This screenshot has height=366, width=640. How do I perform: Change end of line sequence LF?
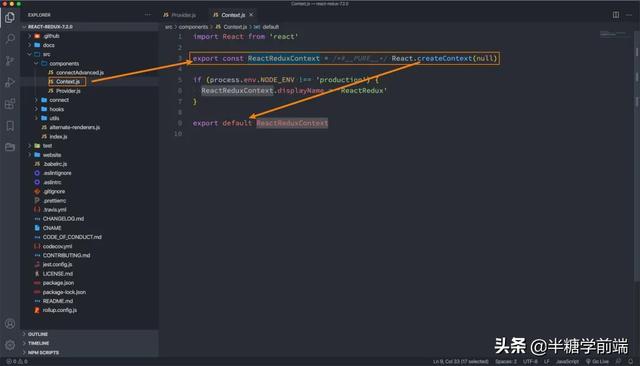[547, 362]
